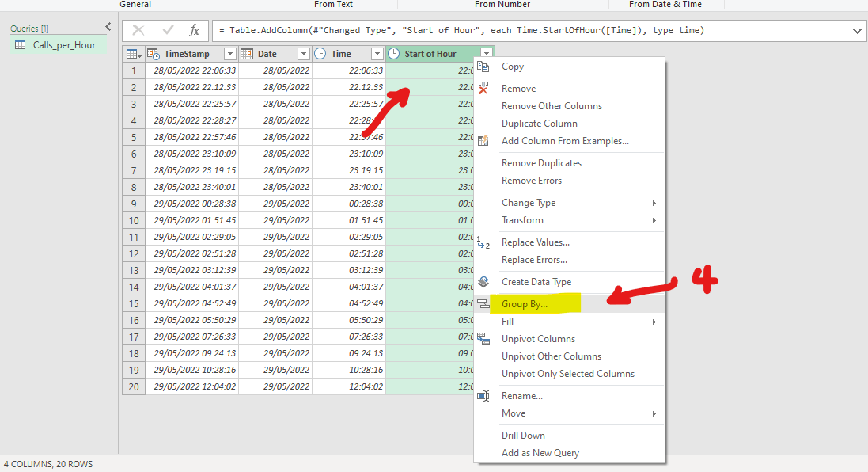Select Unpivot Only Selected Columns

568,374
